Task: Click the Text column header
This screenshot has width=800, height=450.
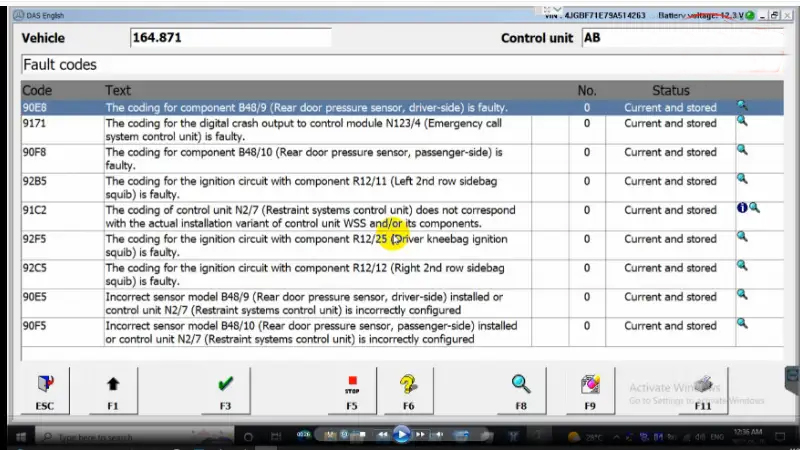Action: point(118,90)
